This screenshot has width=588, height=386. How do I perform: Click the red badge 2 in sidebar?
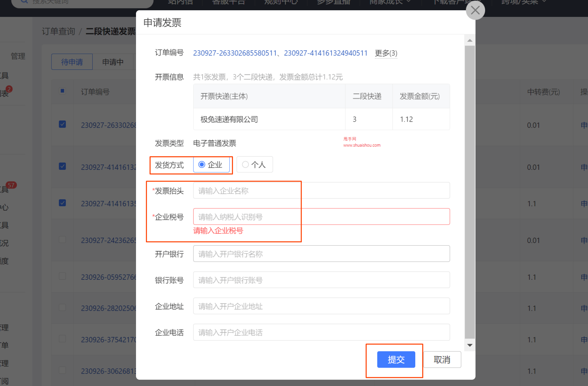coord(9,89)
